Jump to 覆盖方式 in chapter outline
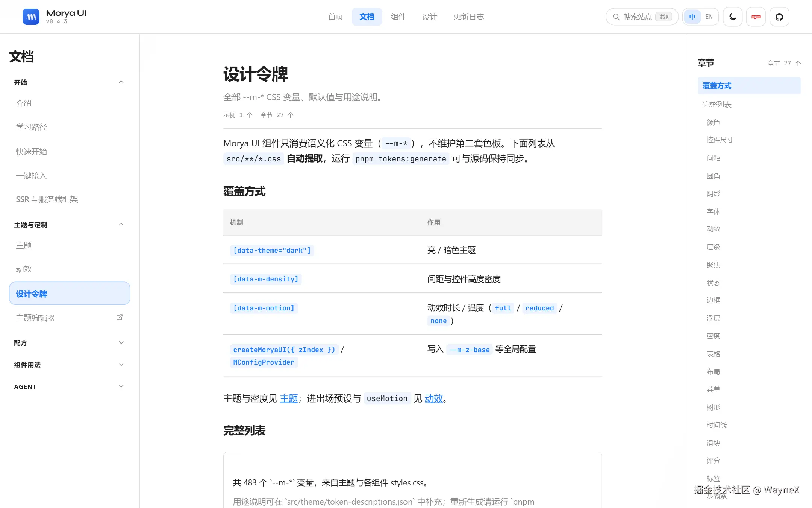 point(749,86)
